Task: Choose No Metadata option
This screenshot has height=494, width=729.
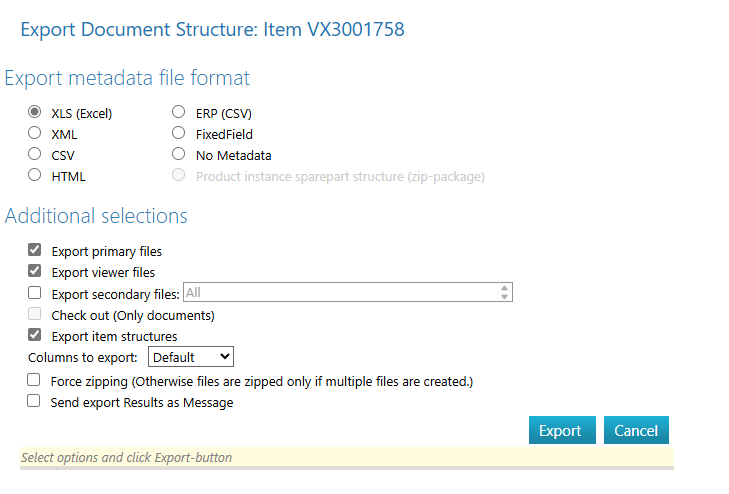Action: click(179, 155)
